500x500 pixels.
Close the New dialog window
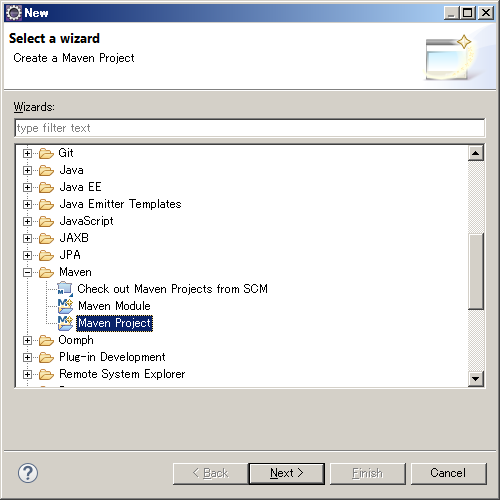coord(486,13)
